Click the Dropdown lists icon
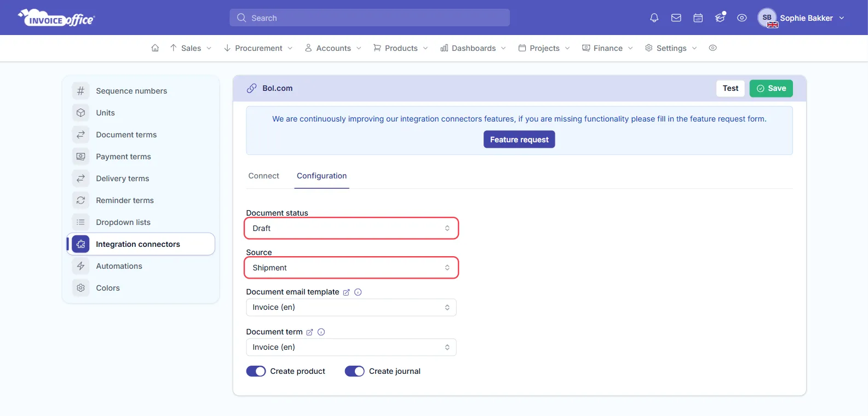This screenshot has width=868, height=416. (81, 222)
